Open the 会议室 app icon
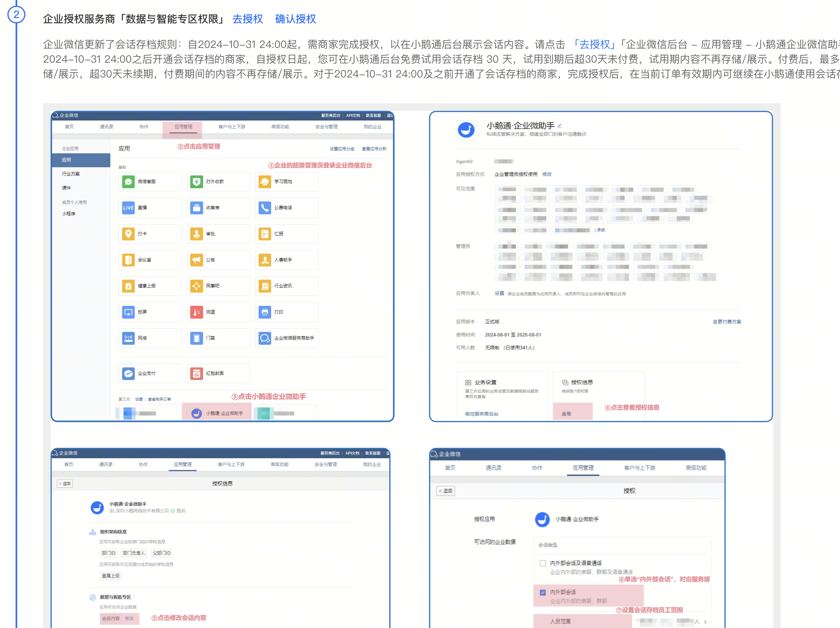This screenshot has width=840, height=628. (x=128, y=260)
